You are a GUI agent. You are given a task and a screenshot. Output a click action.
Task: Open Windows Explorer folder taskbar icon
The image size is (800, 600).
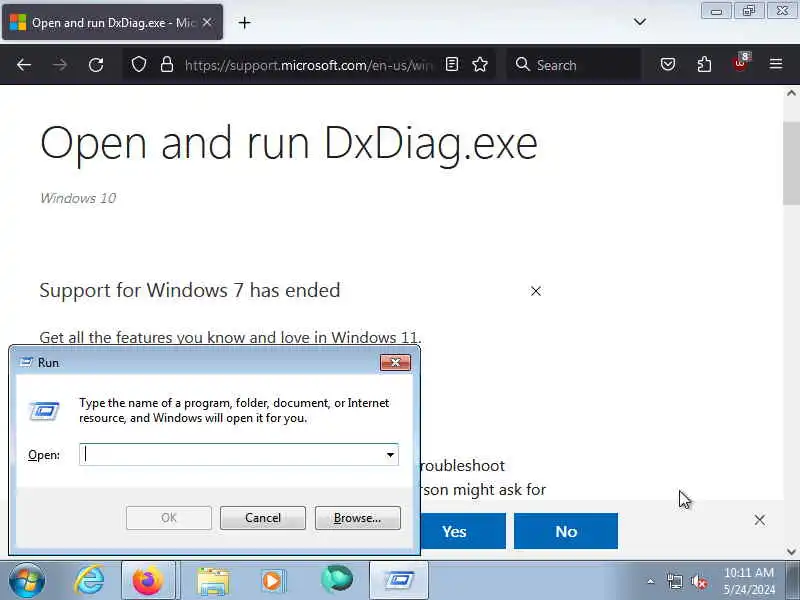click(213, 581)
